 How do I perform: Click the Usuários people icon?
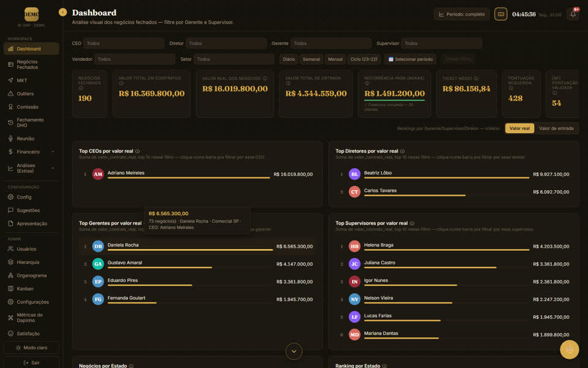pos(10,249)
